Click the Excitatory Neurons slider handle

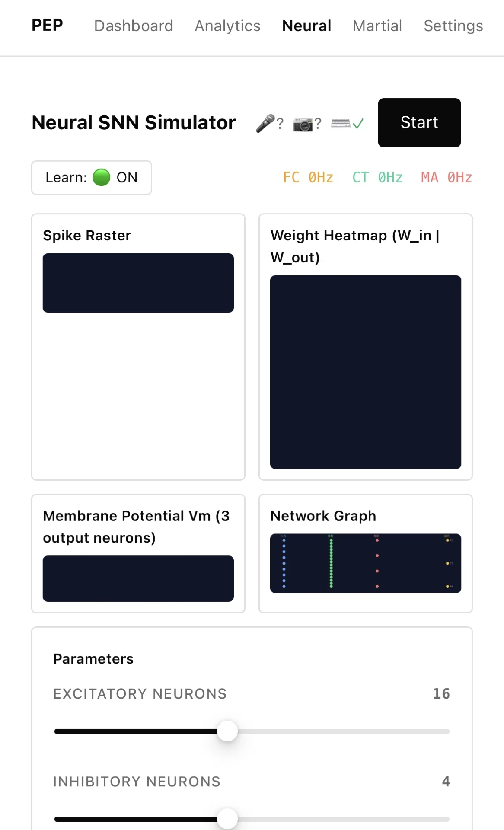[x=227, y=731]
